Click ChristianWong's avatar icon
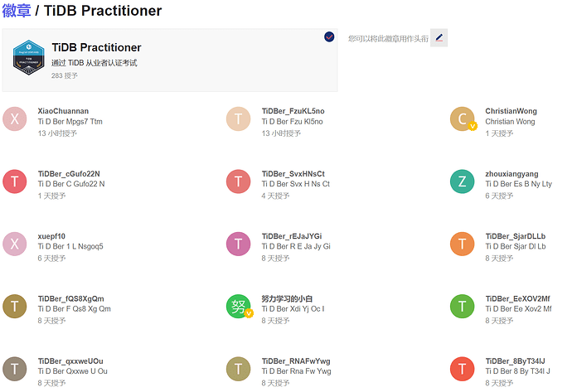This screenshot has width=572, height=392. pos(462,119)
